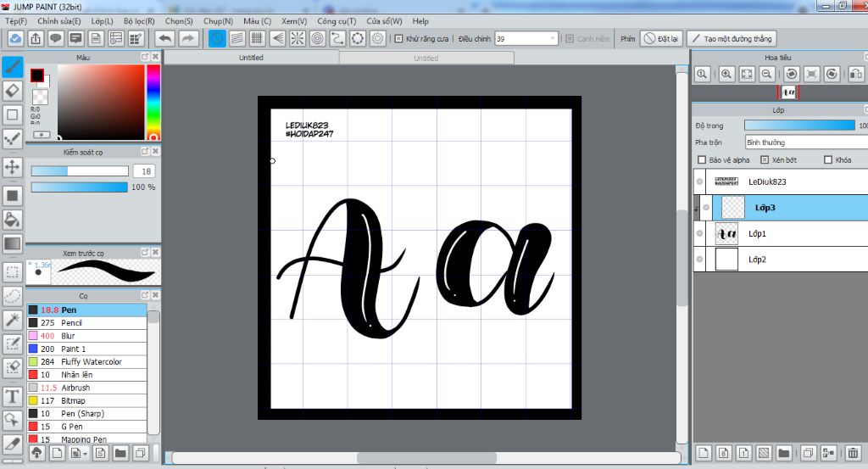Select the Gradient tool
The height and width of the screenshot is (469, 868).
coord(12,243)
